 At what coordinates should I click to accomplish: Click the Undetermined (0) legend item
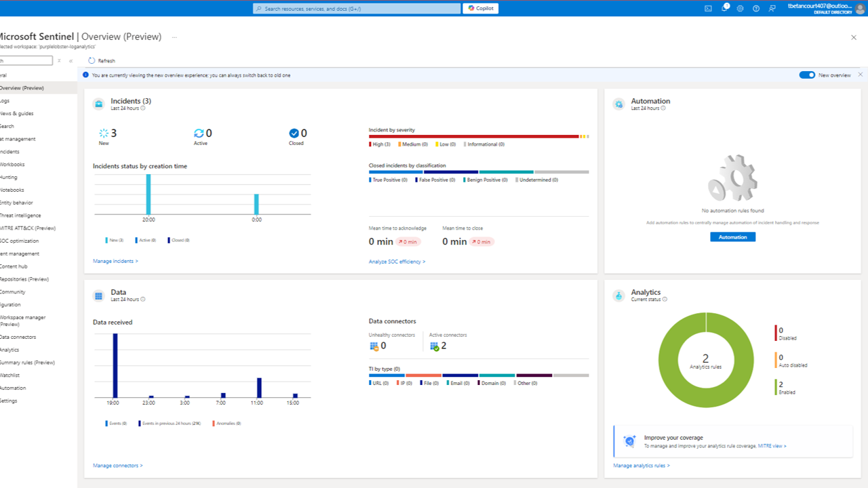point(536,180)
